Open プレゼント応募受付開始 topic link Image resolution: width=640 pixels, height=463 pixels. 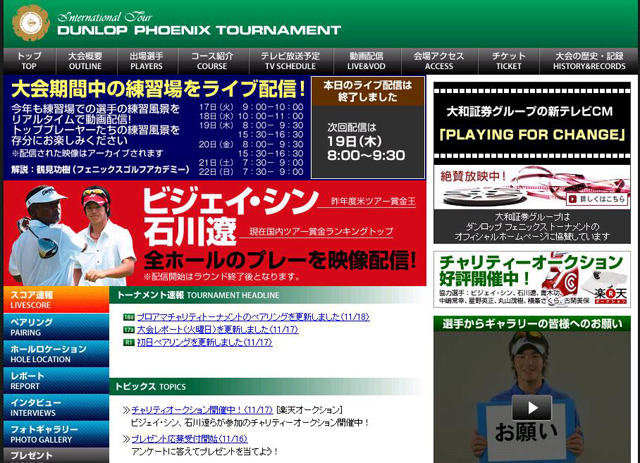point(189,439)
